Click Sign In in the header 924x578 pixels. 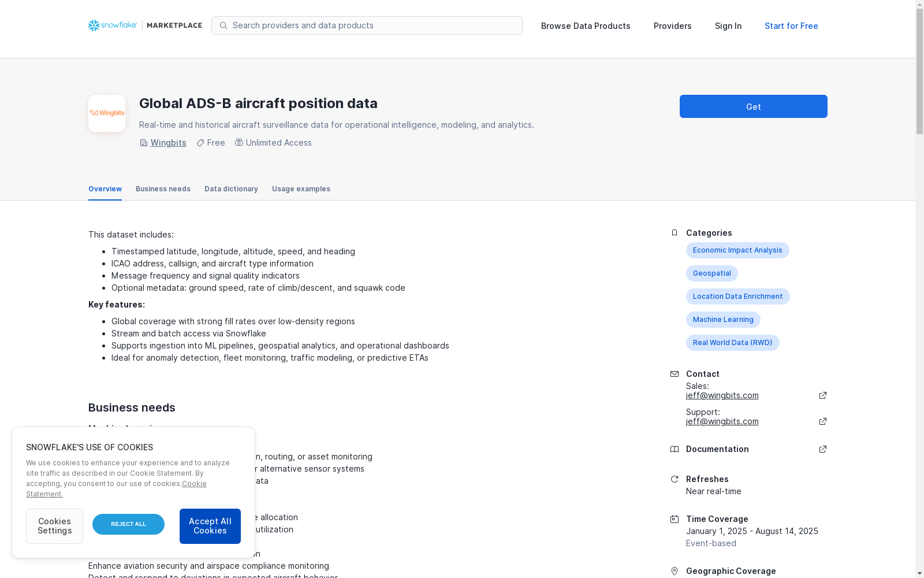click(728, 26)
